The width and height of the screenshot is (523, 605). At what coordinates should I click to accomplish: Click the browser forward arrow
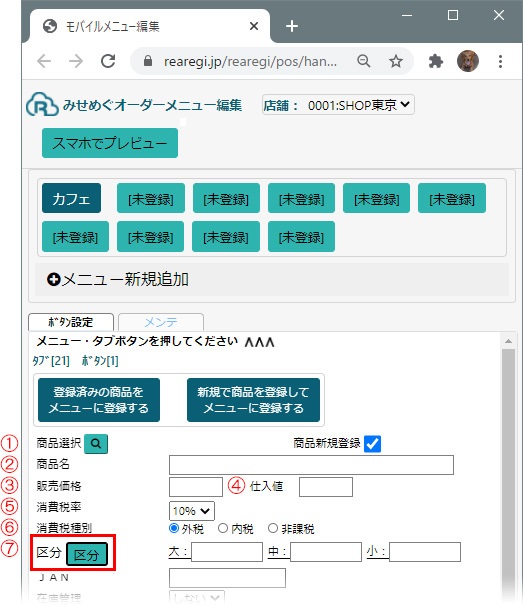point(76,61)
